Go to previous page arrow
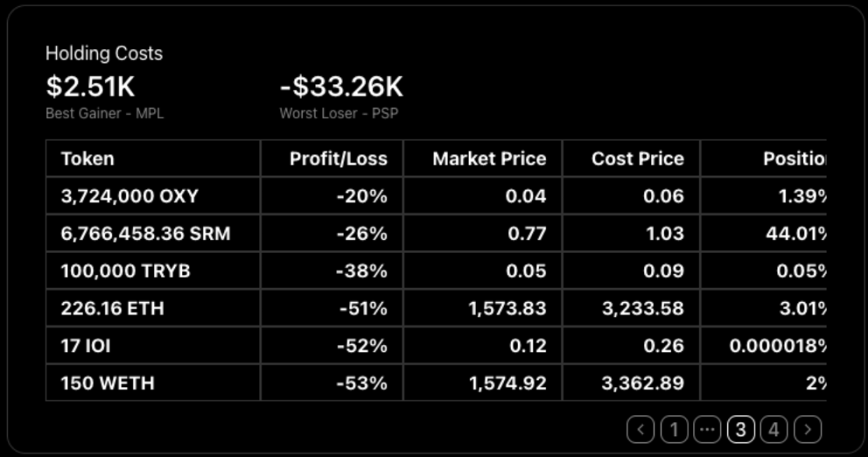This screenshot has height=457, width=868. (x=640, y=429)
